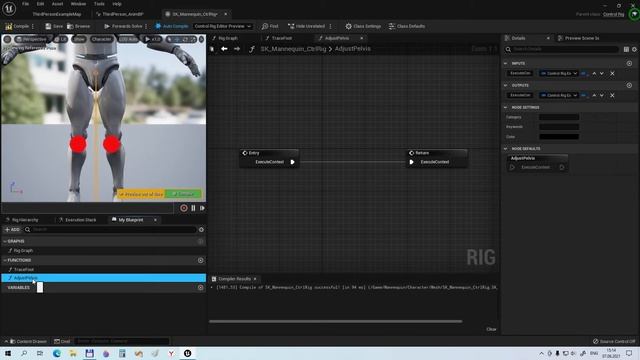Click the Compile toolbar button

17,26
